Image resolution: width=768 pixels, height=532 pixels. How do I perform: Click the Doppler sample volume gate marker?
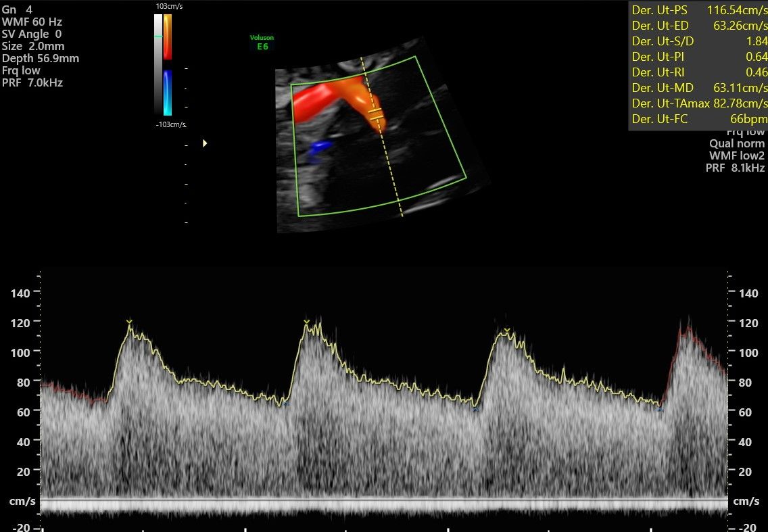(376, 114)
